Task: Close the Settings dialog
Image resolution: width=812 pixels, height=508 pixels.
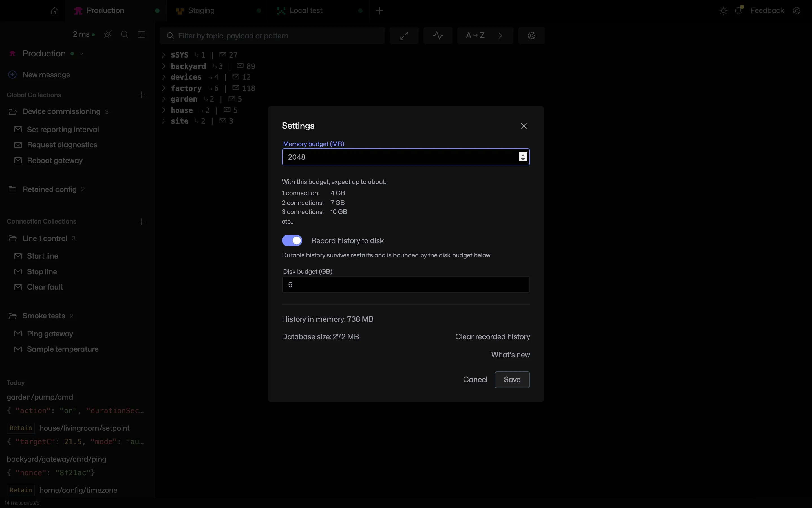Action: coord(524,126)
